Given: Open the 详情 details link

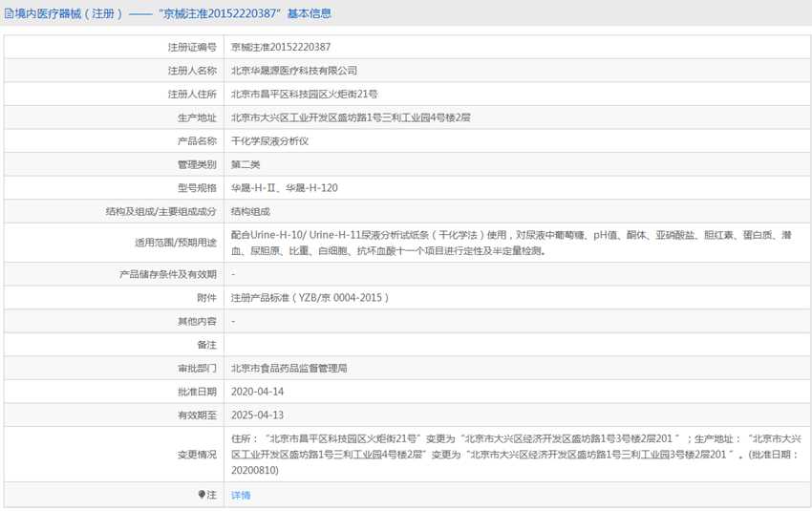Looking at the screenshot, I should pyautogui.click(x=241, y=496).
